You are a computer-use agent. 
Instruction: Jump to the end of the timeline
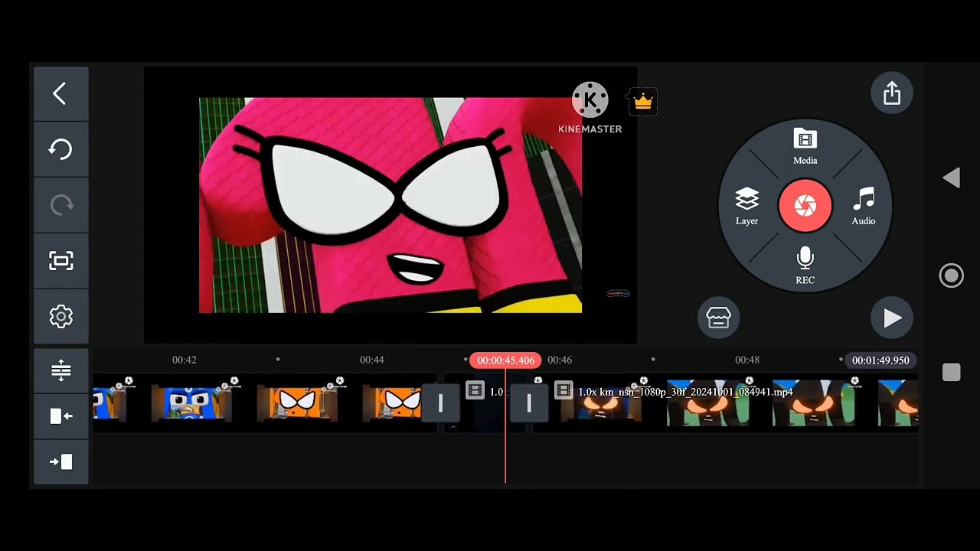point(60,461)
